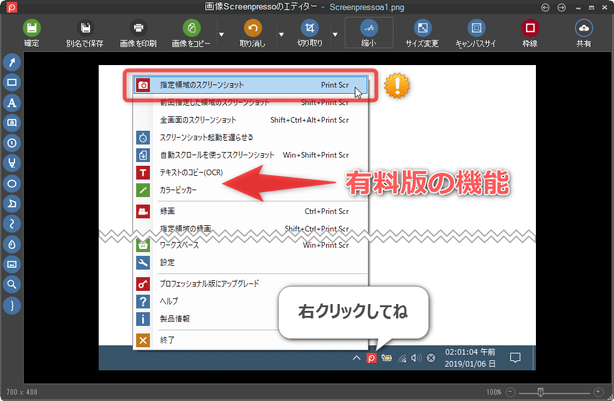Click the zoom slider handle
614x401 pixels.
point(540,392)
